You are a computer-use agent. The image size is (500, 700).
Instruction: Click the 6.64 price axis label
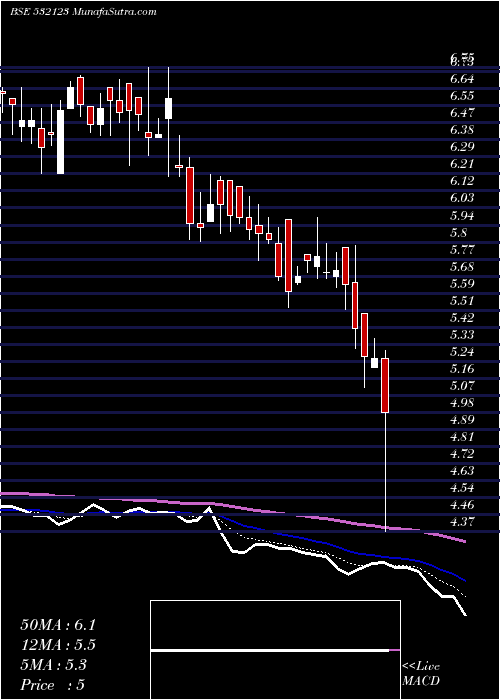point(462,79)
